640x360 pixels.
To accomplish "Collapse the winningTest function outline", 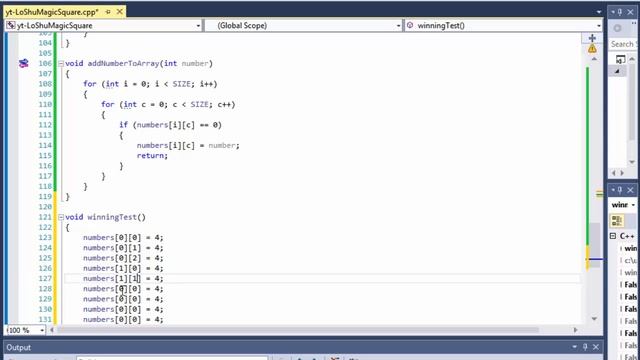I will (x=61, y=217).
